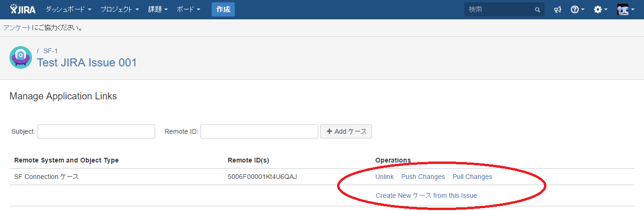
Task: Open the ダッシュボード dropdown menu
Action: pos(68,9)
